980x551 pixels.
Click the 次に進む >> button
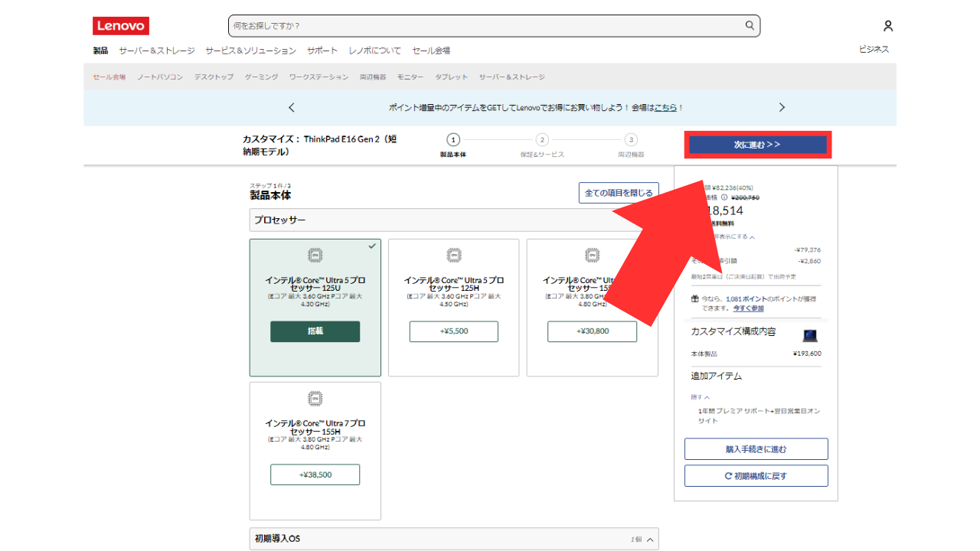tap(757, 145)
